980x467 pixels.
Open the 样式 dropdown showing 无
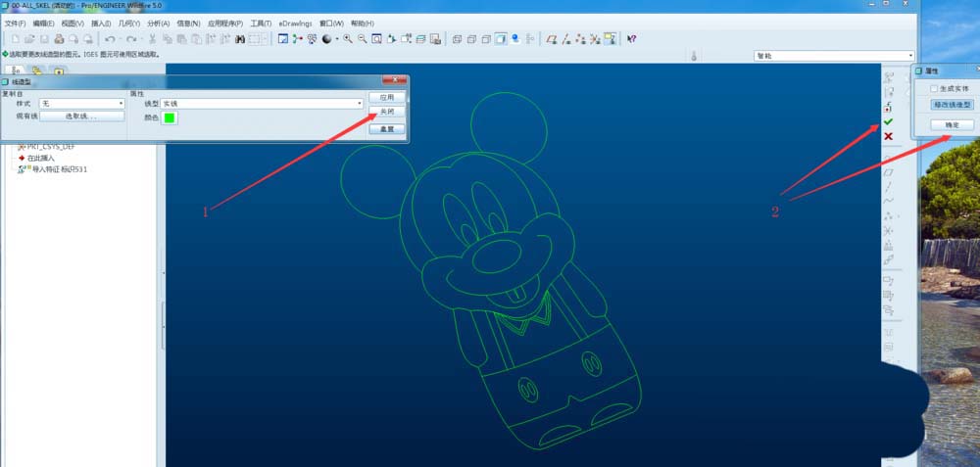(x=82, y=104)
